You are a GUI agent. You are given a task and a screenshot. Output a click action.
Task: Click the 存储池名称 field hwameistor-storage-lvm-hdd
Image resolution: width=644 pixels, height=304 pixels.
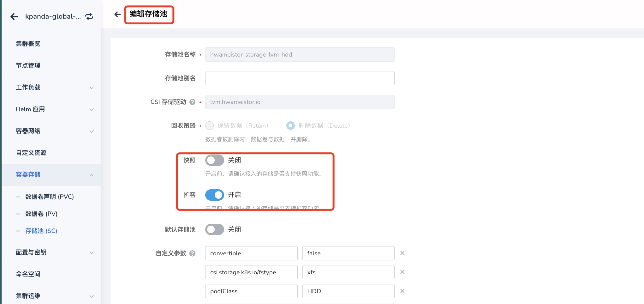pyautogui.click(x=300, y=54)
